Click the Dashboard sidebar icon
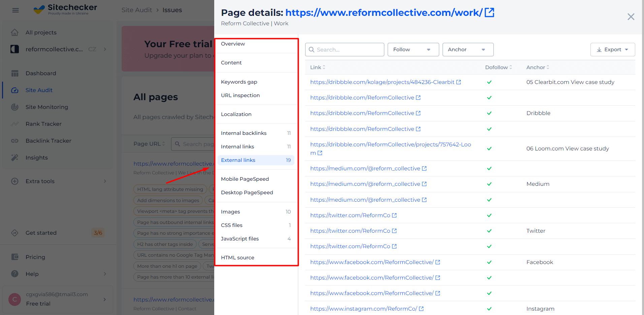Screen dimensions: 644x315 (15, 73)
